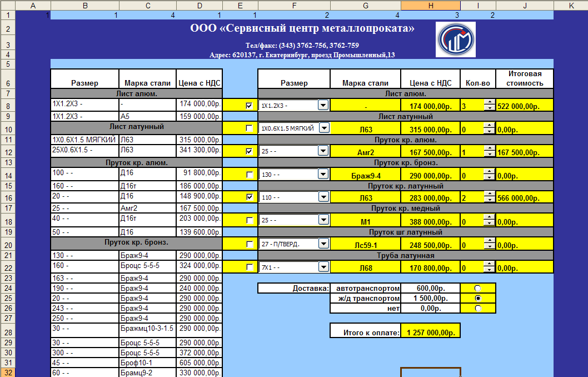Select row 8 header

(8, 106)
